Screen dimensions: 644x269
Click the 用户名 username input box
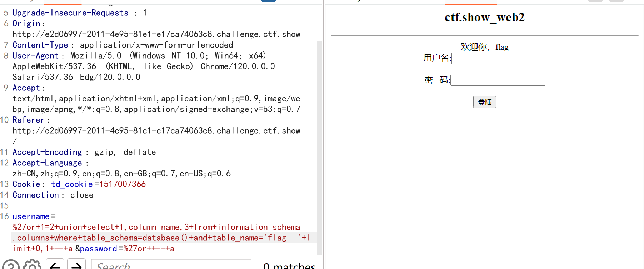499,58
